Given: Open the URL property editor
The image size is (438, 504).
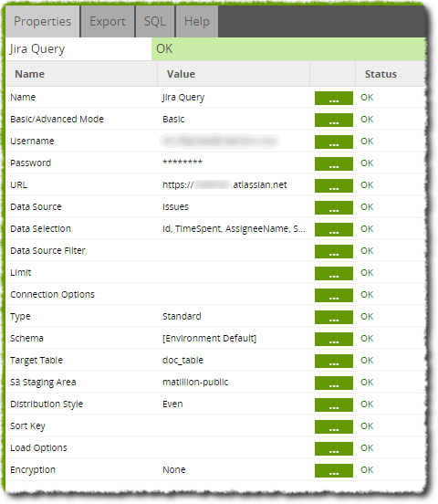Looking at the screenshot, I should [x=334, y=185].
